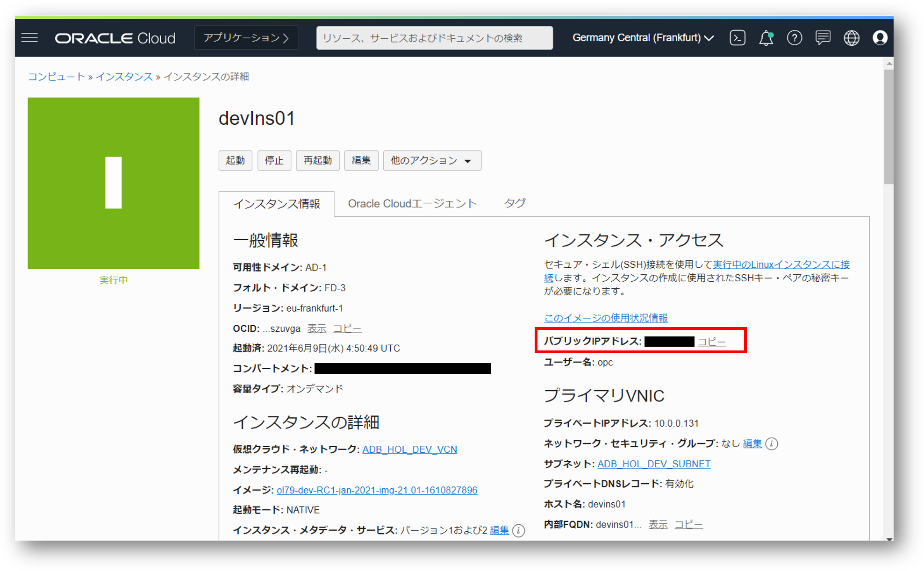Viewport: 924px width, 571px height.
Task: Switch to Oracle Cloudエージェント tab
Action: pos(412,204)
